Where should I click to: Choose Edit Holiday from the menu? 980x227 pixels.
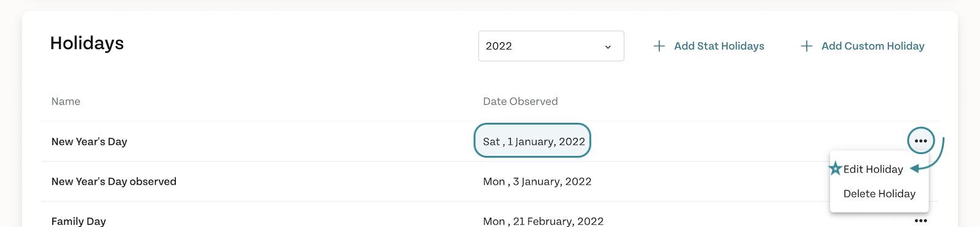873,169
